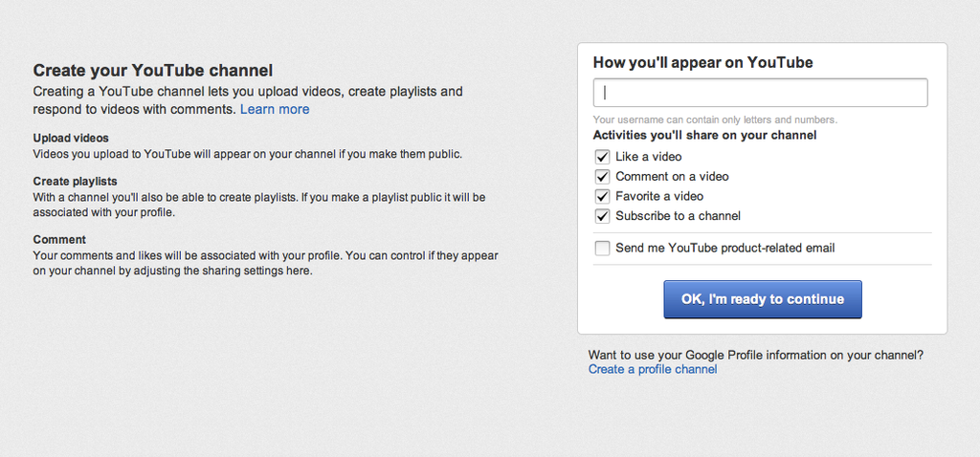980x457 pixels.
Task: Click the 'Like a video' label text
Action: (x=648, y=157)
